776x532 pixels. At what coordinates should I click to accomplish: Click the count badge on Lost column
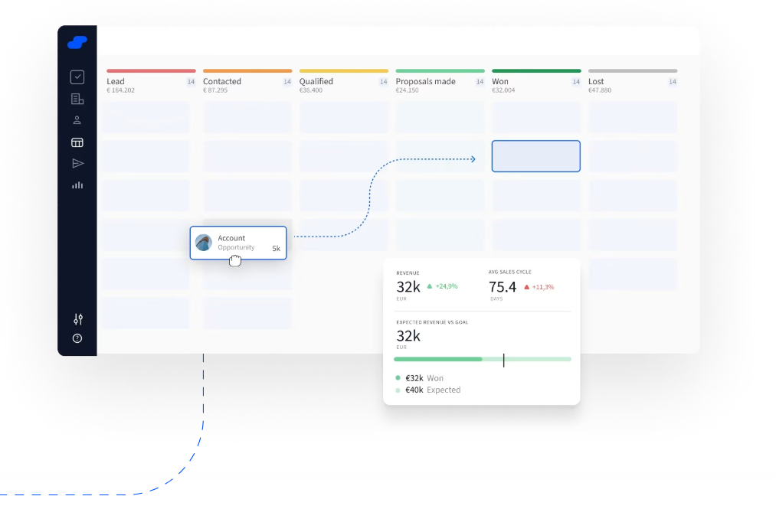[x=672, y=81]
